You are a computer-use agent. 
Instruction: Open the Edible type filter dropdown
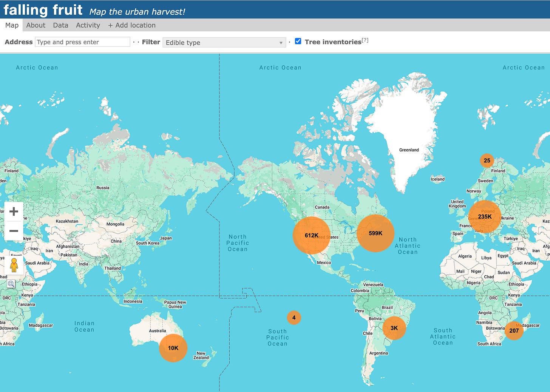(x=224, y=42)
